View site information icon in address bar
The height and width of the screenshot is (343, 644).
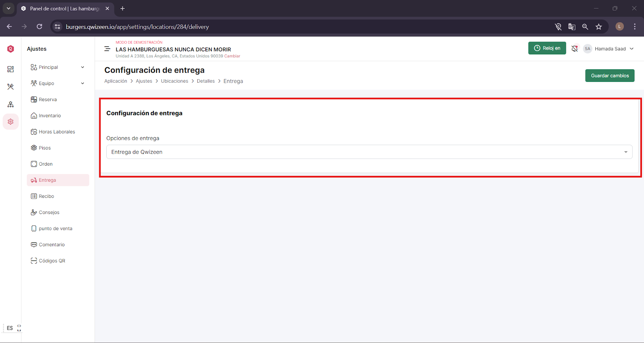tap(58, 27)
